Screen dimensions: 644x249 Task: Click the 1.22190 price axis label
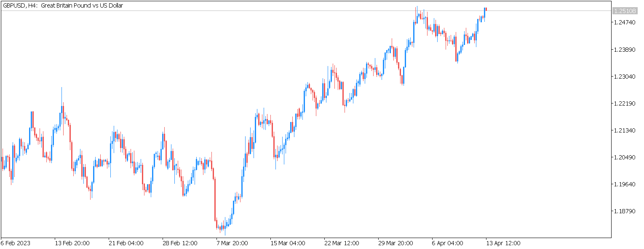[625, 103]
